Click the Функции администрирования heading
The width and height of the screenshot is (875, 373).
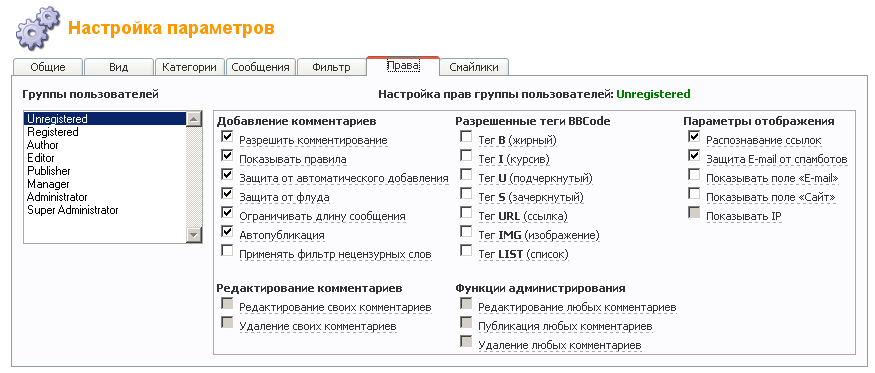pyautogui.click(x=540, y=288)
